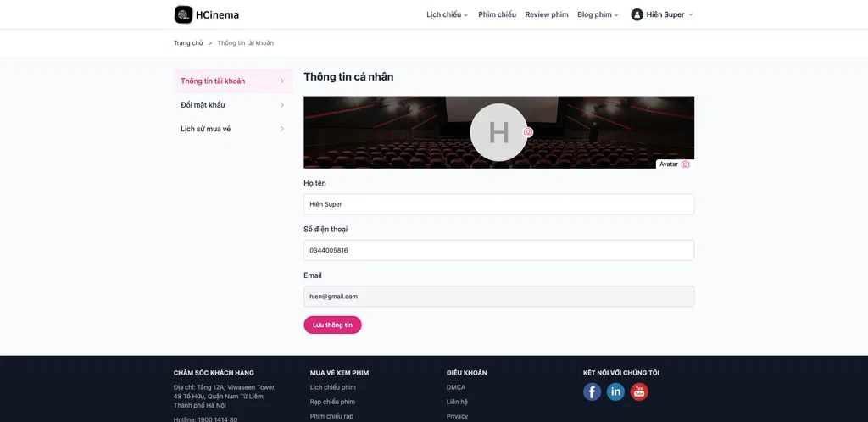
Task: Go to Trang chủ breadcrumb link
Action: [x=188, y=42]
